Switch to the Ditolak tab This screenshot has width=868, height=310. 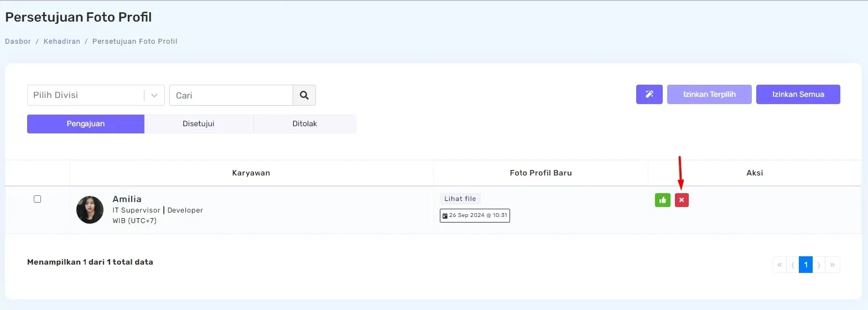pyautogui.click(x=305, y=124)
